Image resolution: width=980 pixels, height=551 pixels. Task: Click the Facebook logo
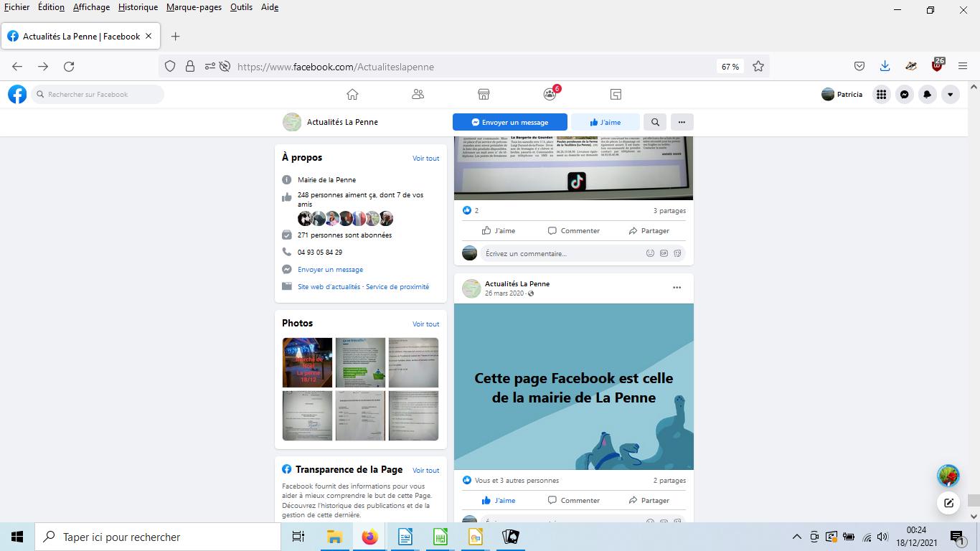pos(17,94)
